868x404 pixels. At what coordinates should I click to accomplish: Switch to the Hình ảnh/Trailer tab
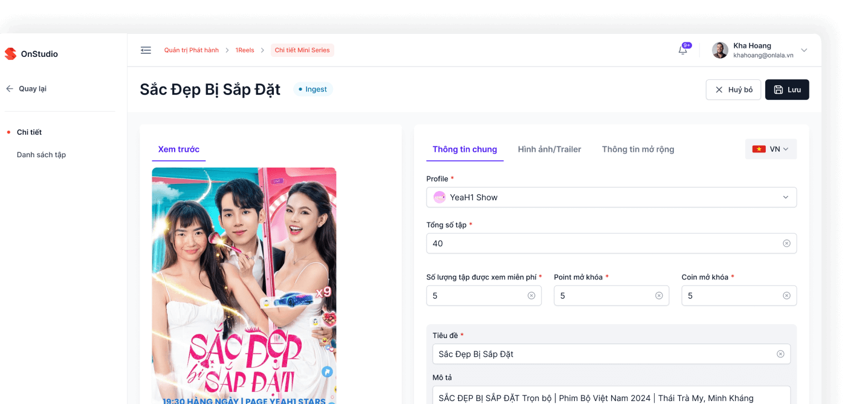point(549,149)
